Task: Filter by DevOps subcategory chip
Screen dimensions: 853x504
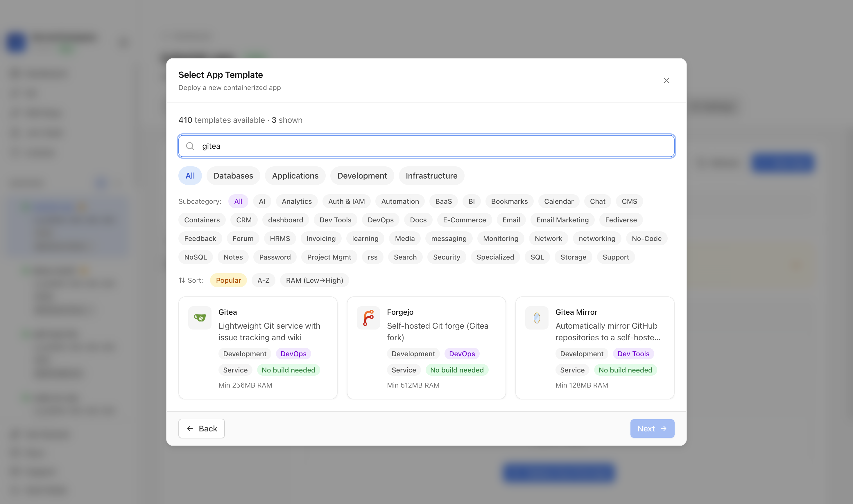Action: (x=381, y=220)
